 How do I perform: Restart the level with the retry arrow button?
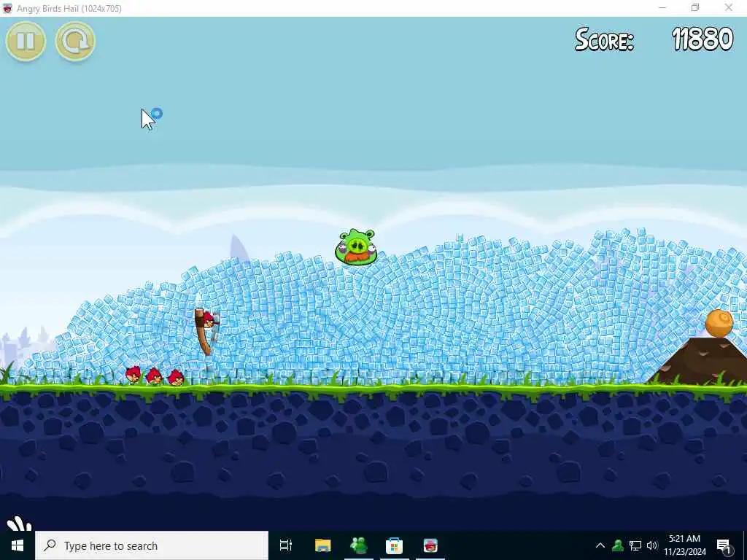[75, 42]
